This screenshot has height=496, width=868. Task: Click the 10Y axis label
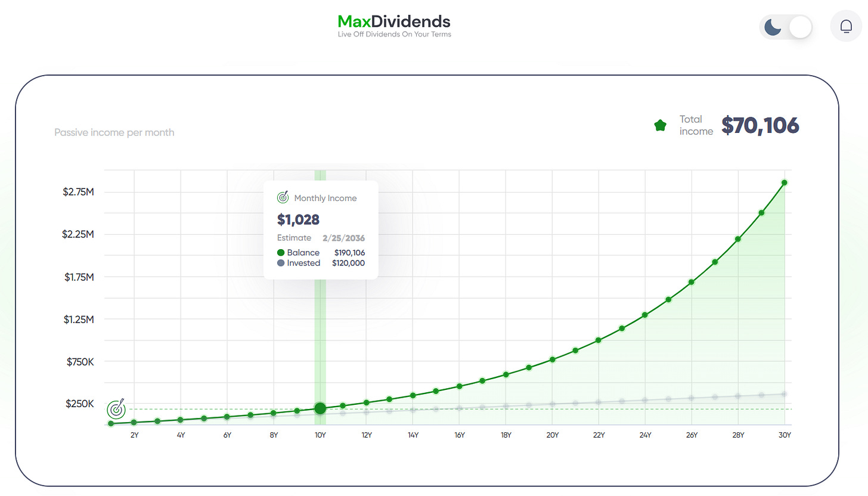coord(320,435)
